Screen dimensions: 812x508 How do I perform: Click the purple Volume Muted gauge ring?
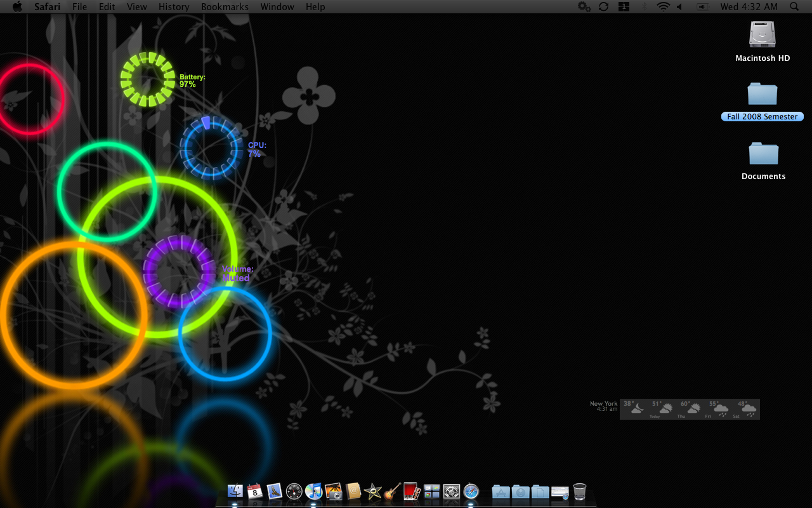point(180,272)
